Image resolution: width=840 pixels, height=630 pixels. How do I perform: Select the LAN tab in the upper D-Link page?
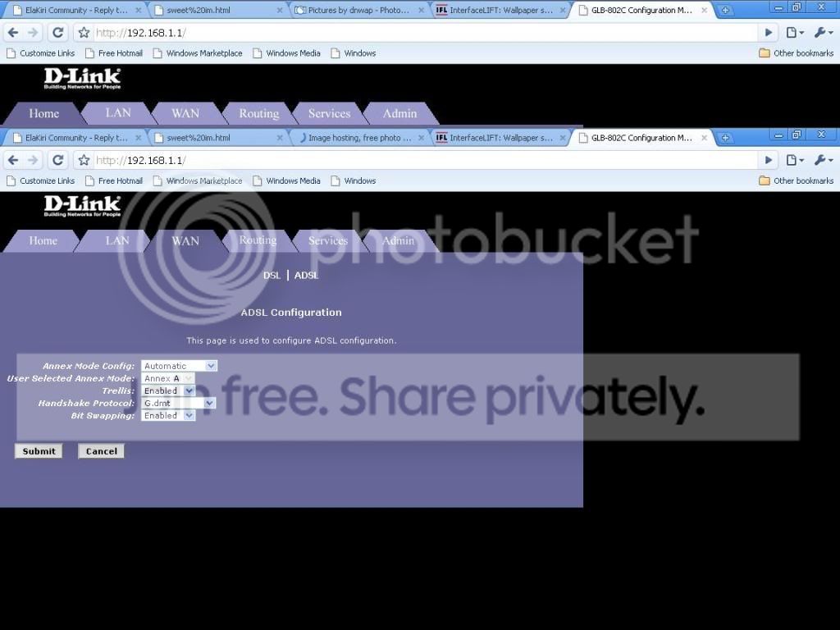pyautogui.click(x=118, y=113)
